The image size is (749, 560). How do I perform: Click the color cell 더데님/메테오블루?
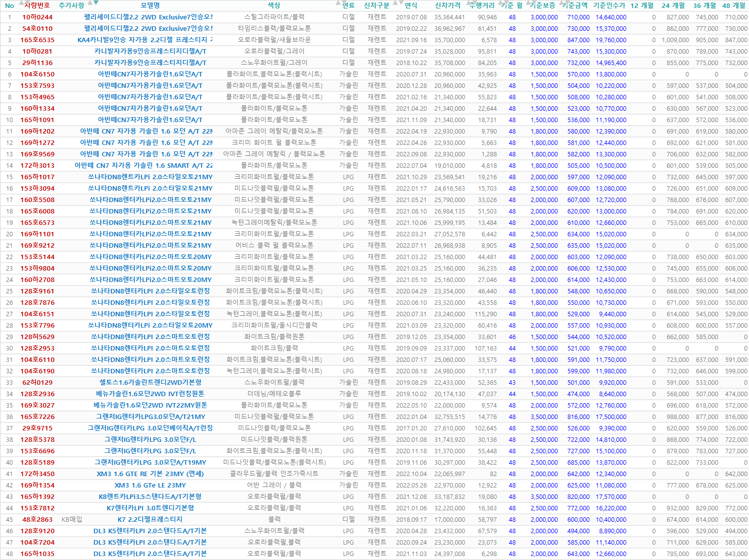(274, 394)
